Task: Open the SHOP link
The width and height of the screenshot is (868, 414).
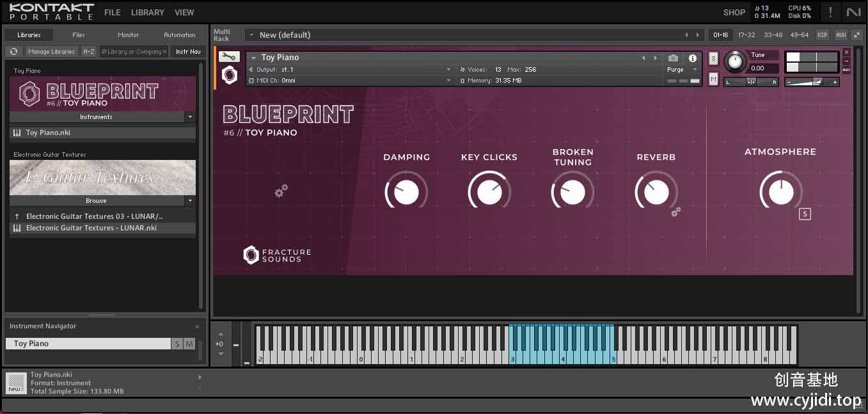Action: pos(734,12)
